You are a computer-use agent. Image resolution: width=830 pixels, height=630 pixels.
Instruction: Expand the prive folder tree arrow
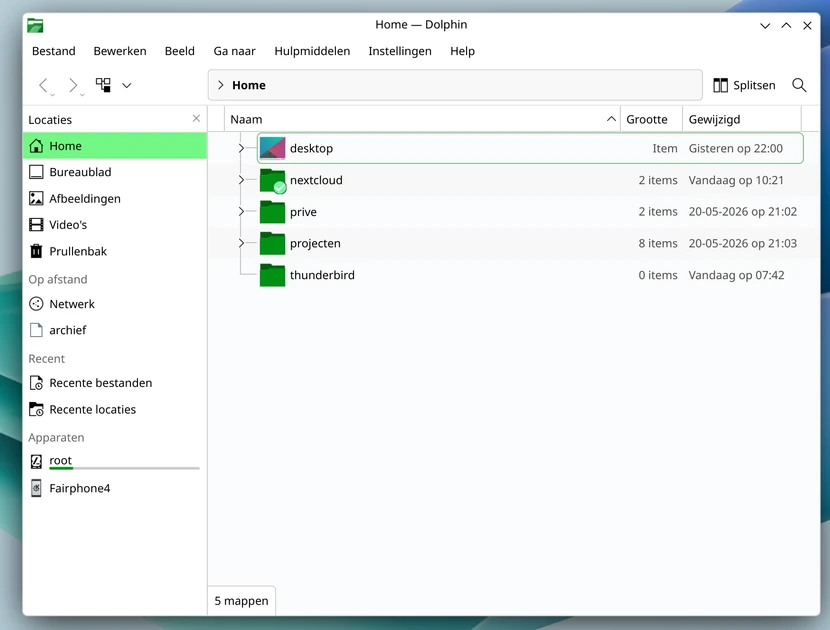pyautogui.click(x=241, y=212)
